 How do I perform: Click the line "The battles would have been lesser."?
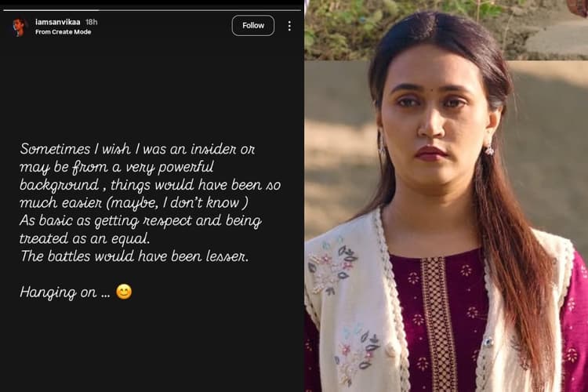134,256
